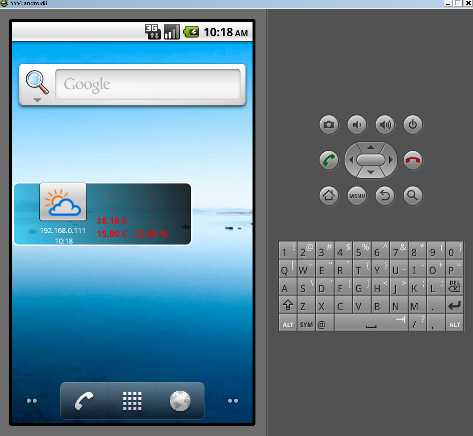Open the browser globe icon
473x436 pixels.
(180, 401)
